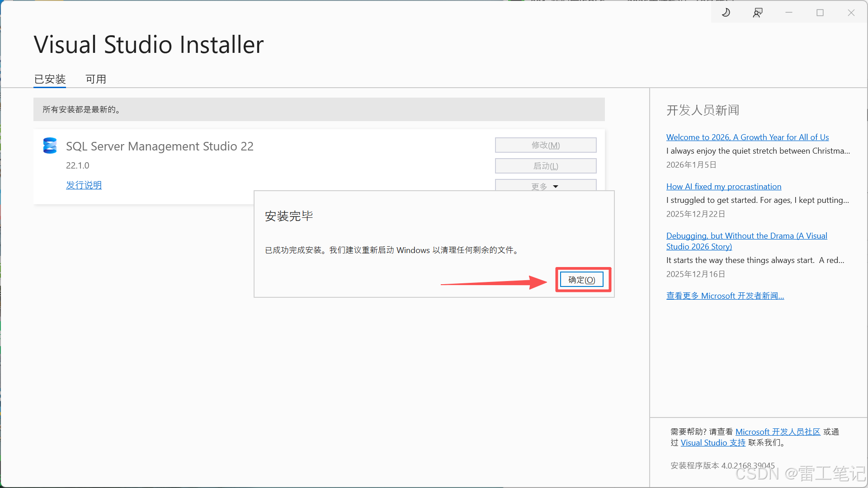
Task: Open the 发行说明 release notes link
Action: pyautogui.click(x=84, y=185)
